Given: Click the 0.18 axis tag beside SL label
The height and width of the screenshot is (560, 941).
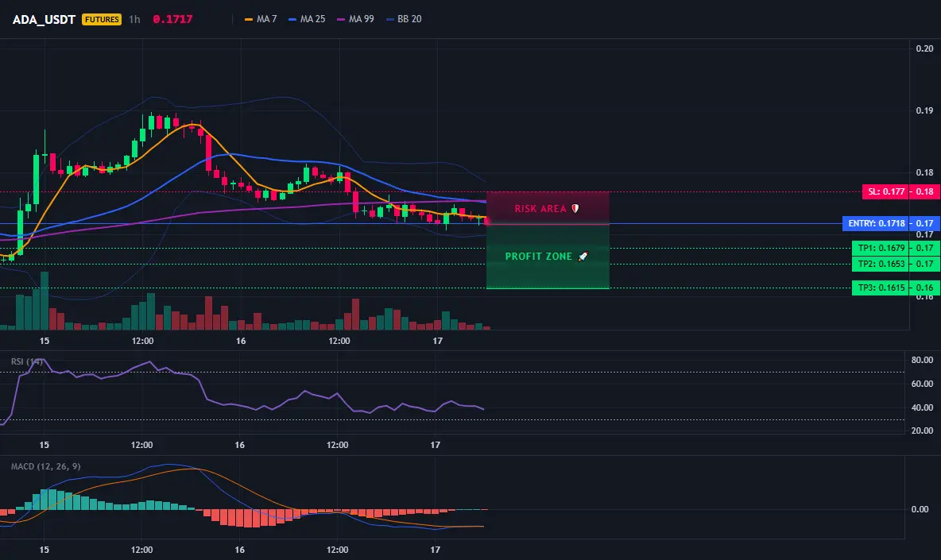Looking at the screenshot, I should click(x=925, y=192).
